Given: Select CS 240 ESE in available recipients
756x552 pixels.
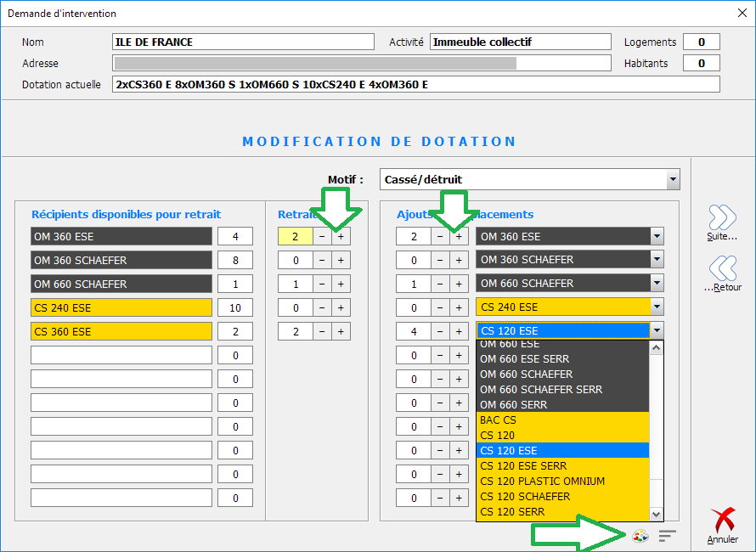Looking at the screenshot, I should point(121,307).
